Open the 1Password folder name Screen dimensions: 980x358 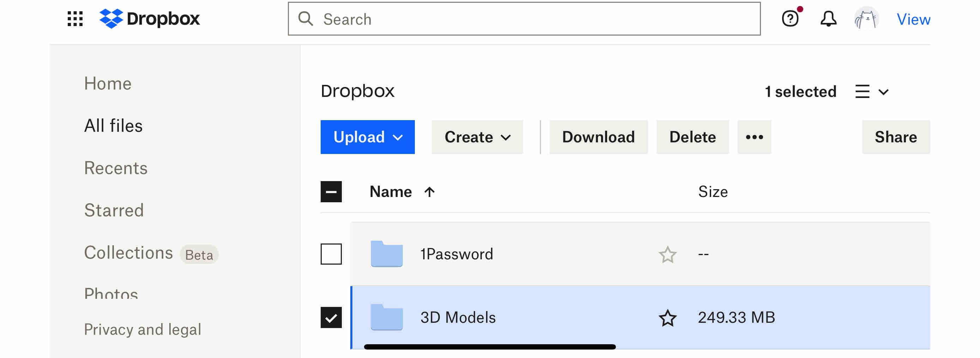(456, 254)
